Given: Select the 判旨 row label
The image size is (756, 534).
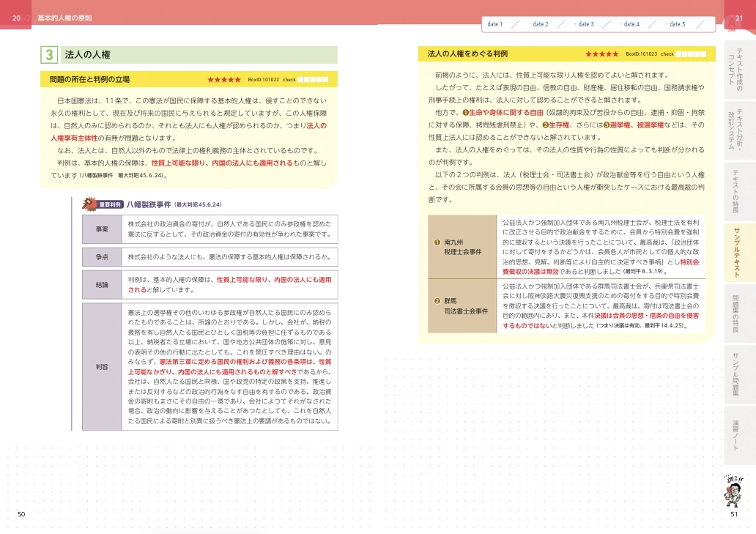Looking at the screenshot, I should point(102,367).
